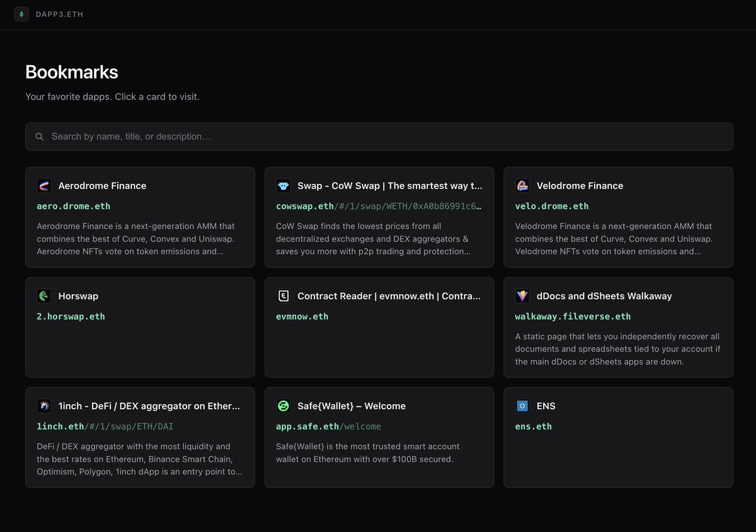Image resolution: width=756 pixels, height=532 pixels.
Task: Click the evmnow.eth address
Action: point(302,316)
